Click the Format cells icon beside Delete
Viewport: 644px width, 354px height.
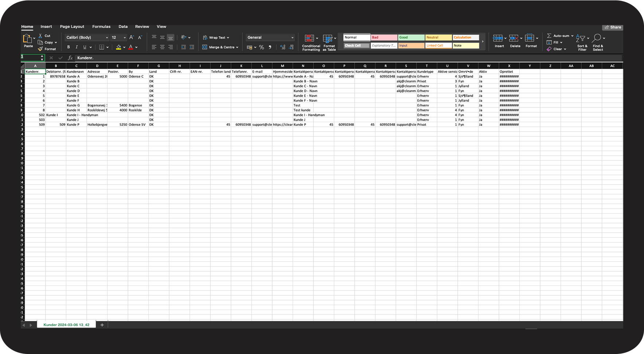click(x=530, y=38)
